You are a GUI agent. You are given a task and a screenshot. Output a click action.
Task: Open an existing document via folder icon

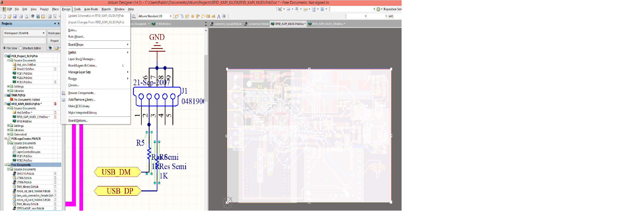9,16
